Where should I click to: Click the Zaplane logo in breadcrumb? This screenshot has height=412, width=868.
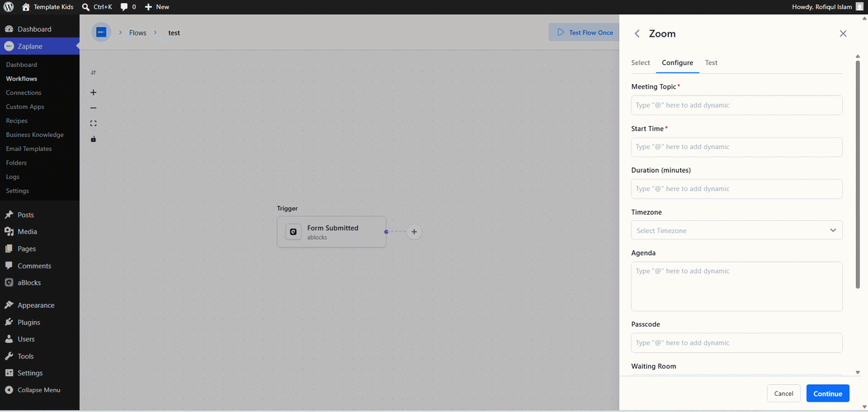101,32
